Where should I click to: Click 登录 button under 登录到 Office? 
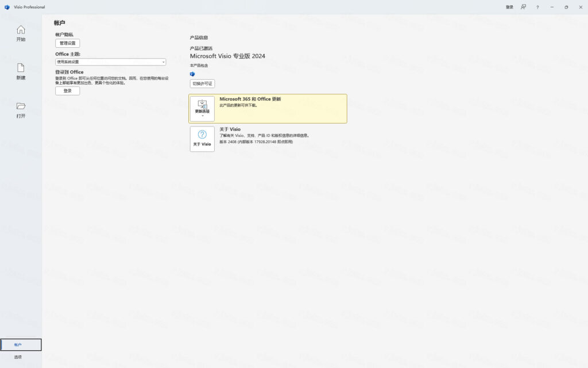67,91
